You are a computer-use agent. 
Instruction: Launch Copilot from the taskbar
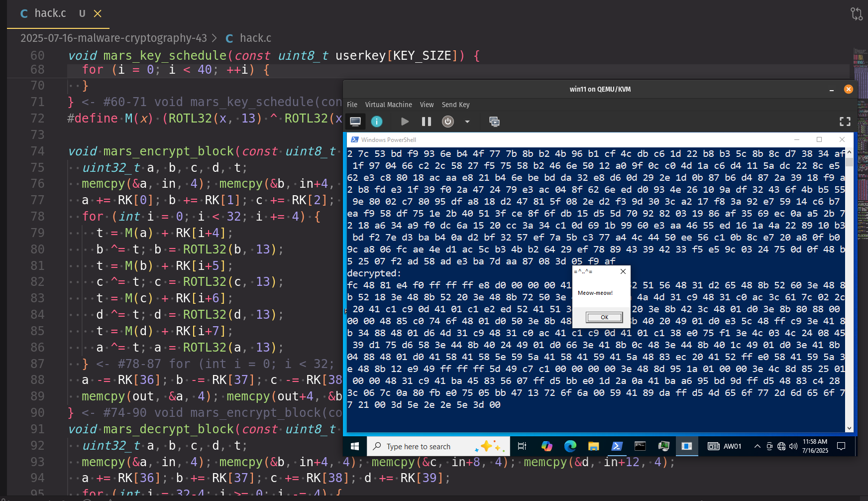(546, 446)
